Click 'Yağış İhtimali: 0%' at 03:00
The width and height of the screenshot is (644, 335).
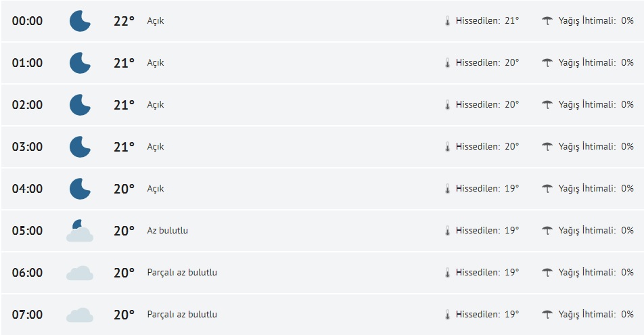click(x=595, y=147)
